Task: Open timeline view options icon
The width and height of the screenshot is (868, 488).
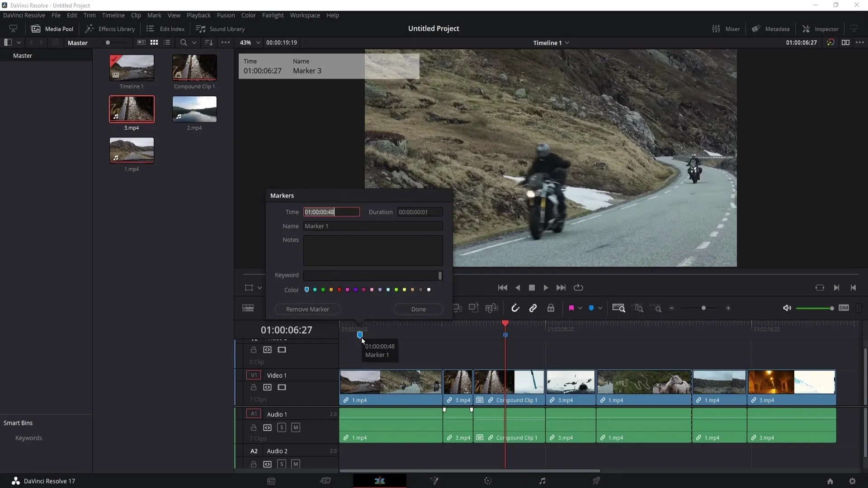Action: [x=248, y=308]
